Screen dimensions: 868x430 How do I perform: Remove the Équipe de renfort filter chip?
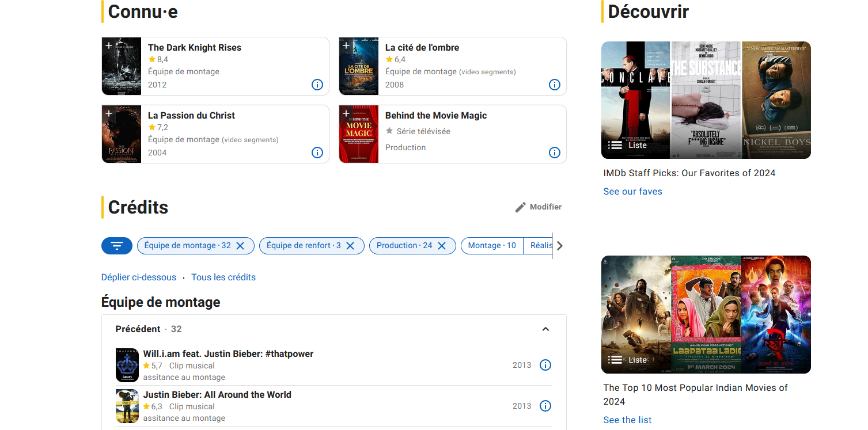pos(350,246)
